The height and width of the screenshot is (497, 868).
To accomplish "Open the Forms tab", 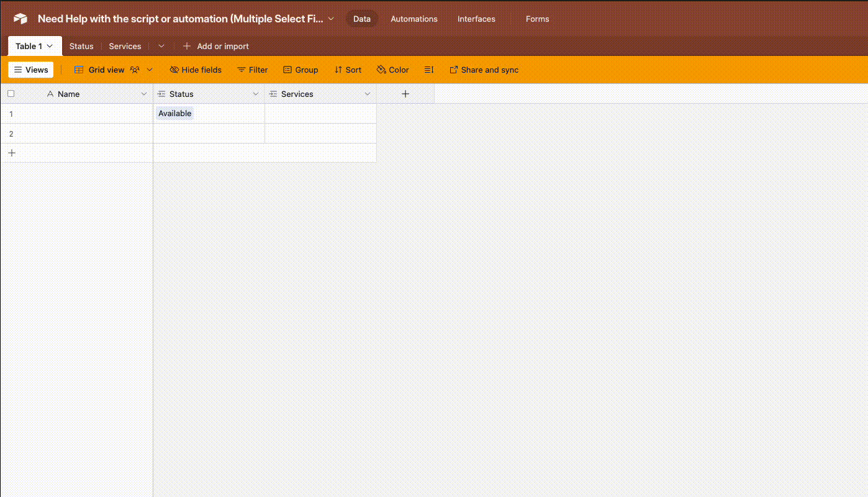I will (x=537, y=19).
